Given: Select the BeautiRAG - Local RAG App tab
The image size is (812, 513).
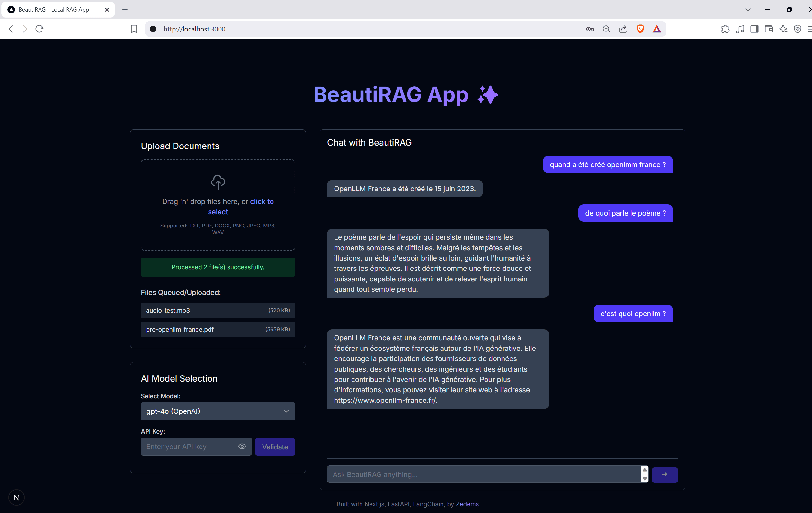Looking at the screenshot, I should tap(54, 9).
